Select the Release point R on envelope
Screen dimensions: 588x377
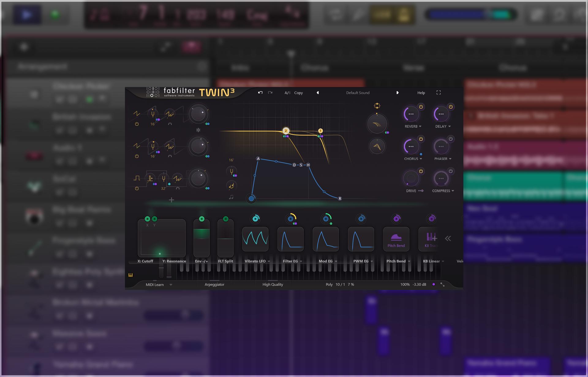tap(340, 199)
